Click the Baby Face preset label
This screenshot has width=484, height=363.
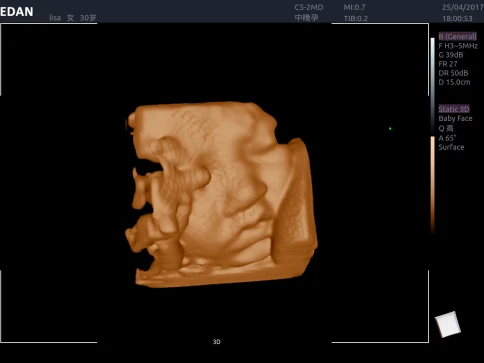455,118
